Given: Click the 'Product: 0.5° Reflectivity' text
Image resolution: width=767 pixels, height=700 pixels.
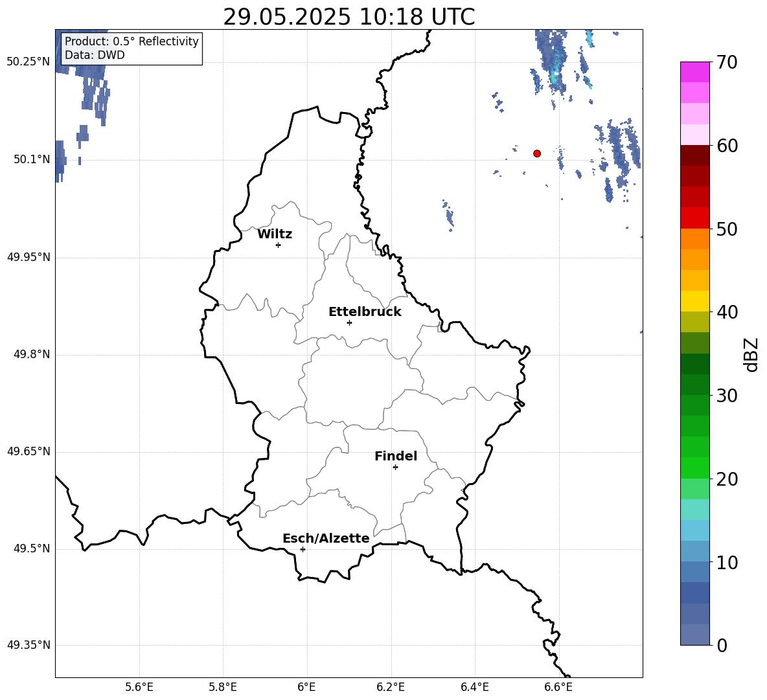Looking at the screenshot, I should 132,41.
